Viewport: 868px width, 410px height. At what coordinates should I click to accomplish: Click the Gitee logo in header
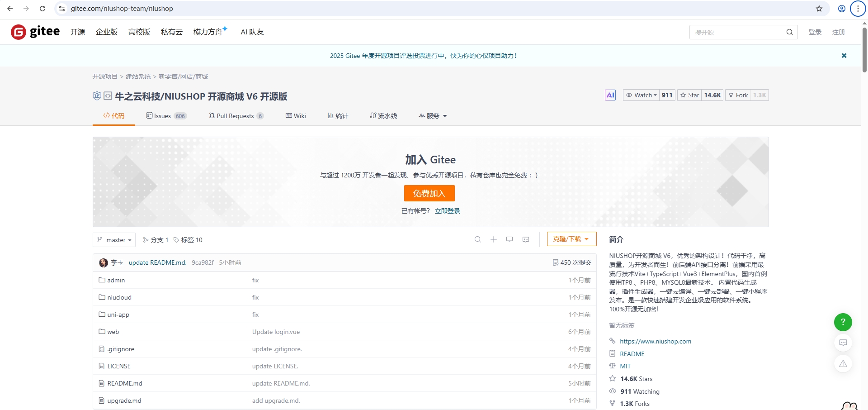35,32
